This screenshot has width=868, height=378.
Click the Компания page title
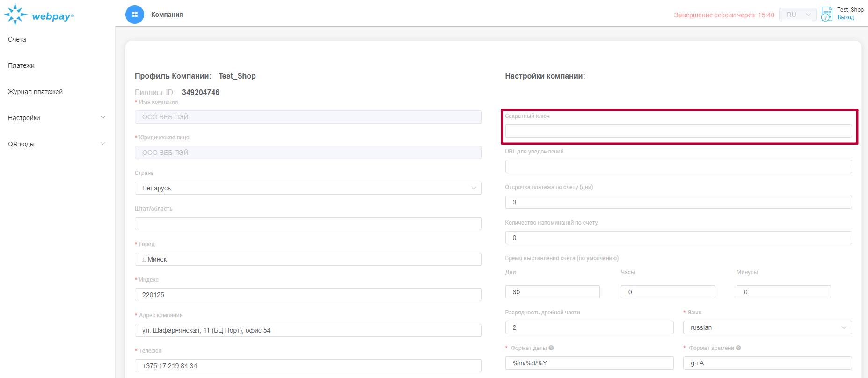[167, 15]
